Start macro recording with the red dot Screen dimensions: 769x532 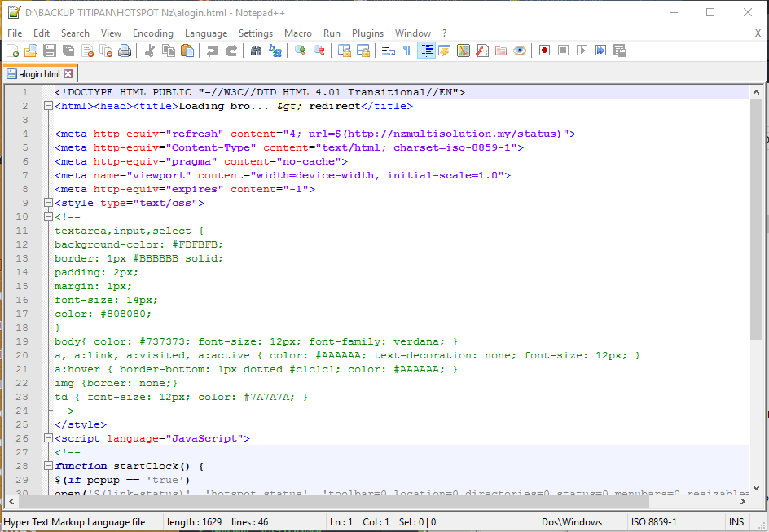click(544, 51)
